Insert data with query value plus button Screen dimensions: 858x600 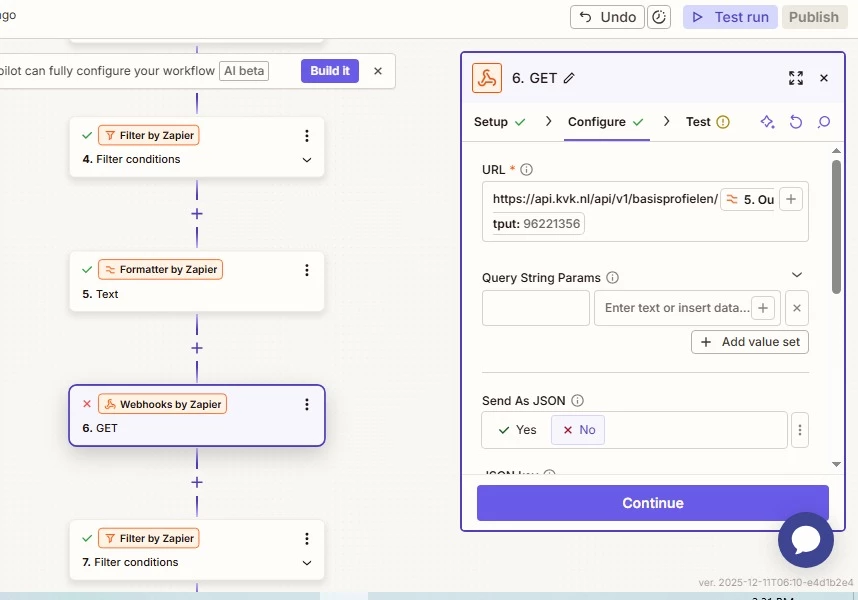click(x=763, y=308)
